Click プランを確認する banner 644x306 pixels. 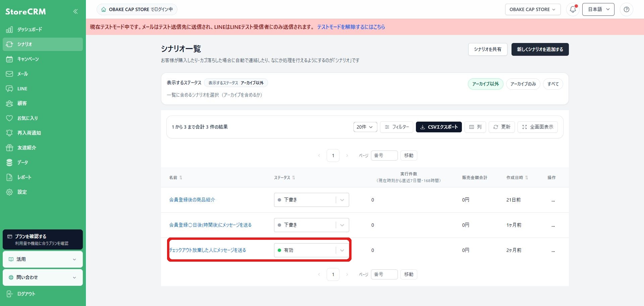43,239
